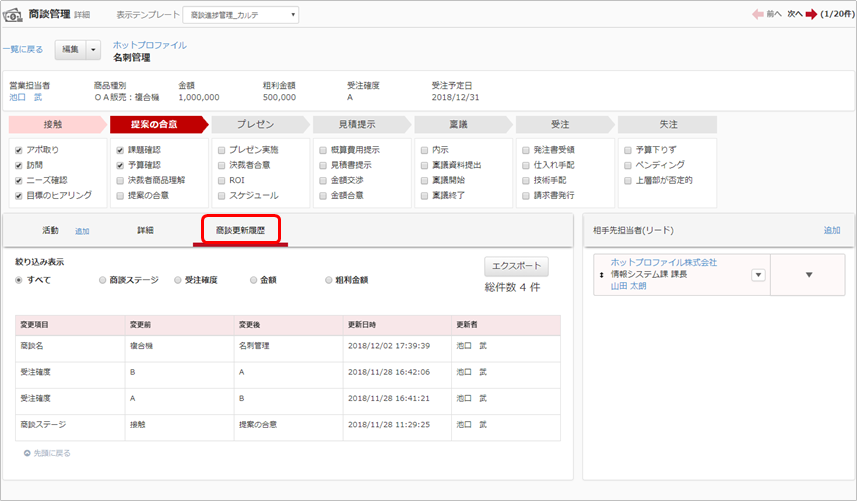Image resolution: width=857 pixels, height=501 pixels.
Task: Click the 受注予定日 value 2018/12/31
Action: coord(455,97)
